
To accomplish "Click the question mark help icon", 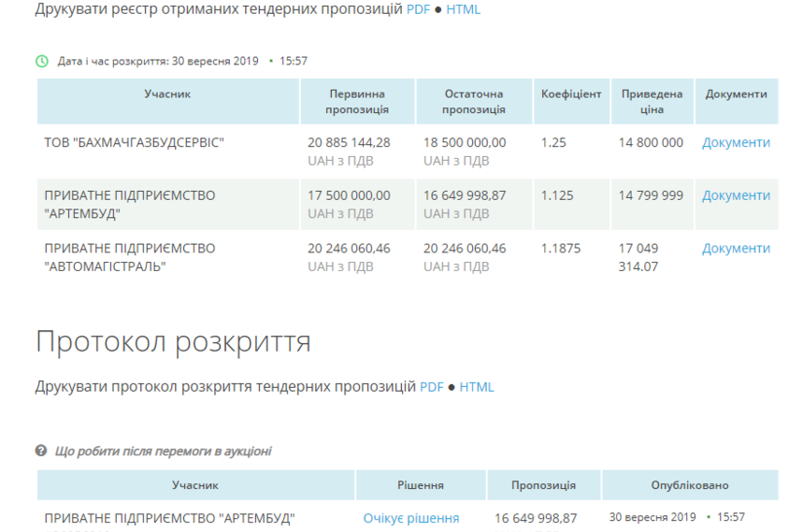I will (x=41, y=452).
